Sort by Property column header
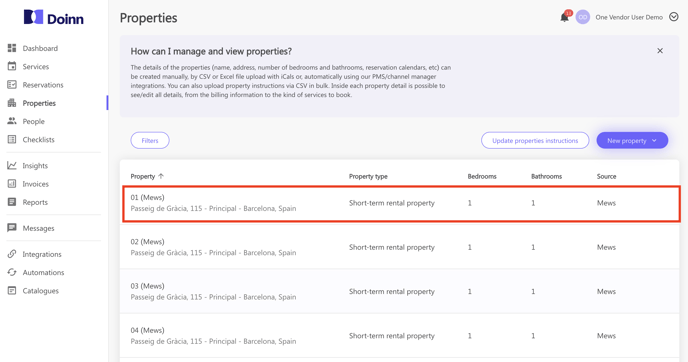 [143, 176]
